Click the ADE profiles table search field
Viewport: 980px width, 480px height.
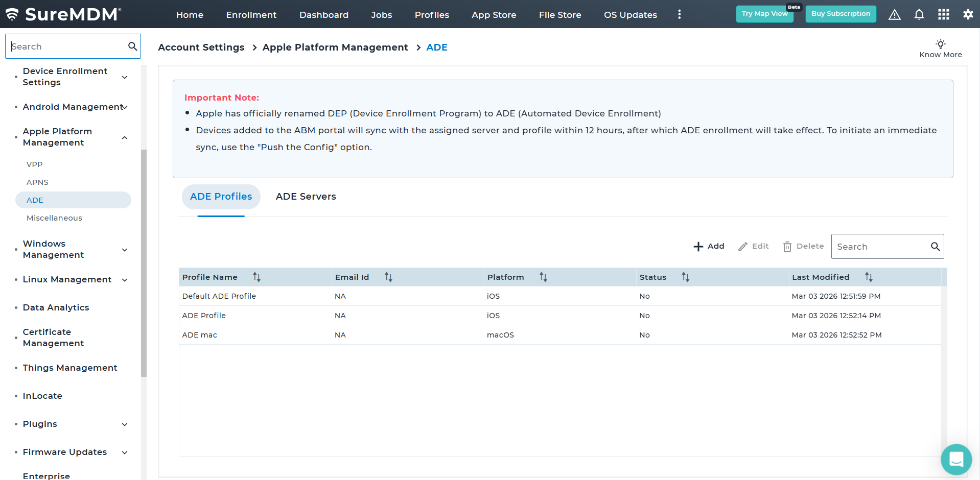[x=881, y=247]
